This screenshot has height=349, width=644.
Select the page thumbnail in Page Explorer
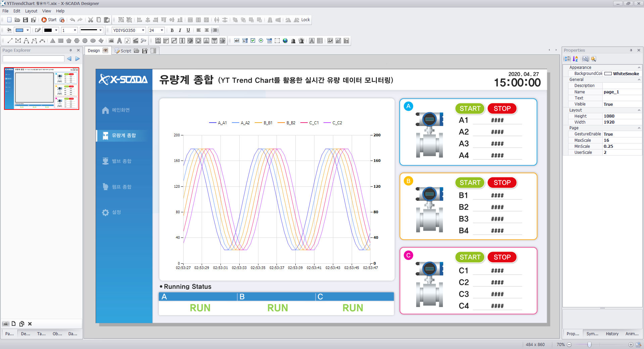pyautogui.click(x=42, y=88)
